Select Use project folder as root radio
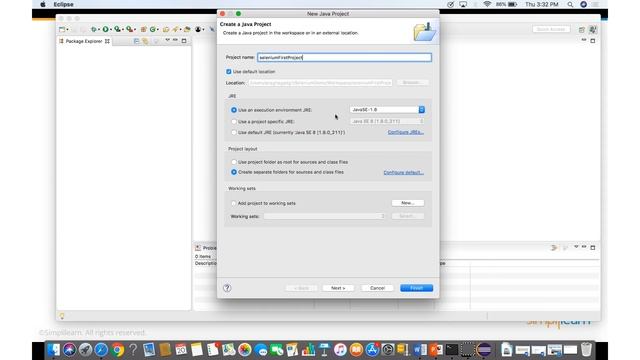 click(x=234, y=162)
